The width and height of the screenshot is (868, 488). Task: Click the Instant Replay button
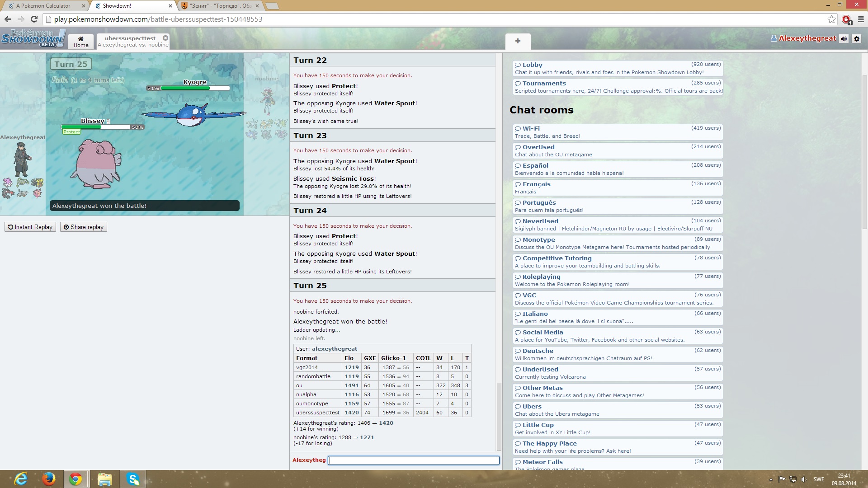(30, 227)
